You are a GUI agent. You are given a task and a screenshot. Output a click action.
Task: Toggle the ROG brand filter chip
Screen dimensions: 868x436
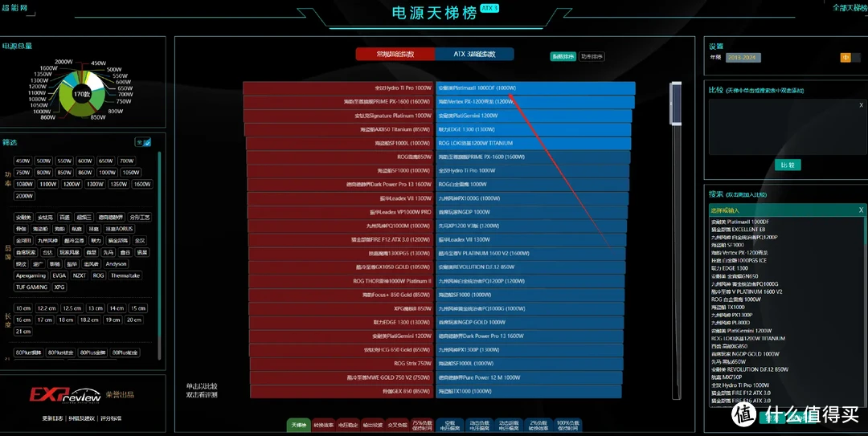[98, 275]
